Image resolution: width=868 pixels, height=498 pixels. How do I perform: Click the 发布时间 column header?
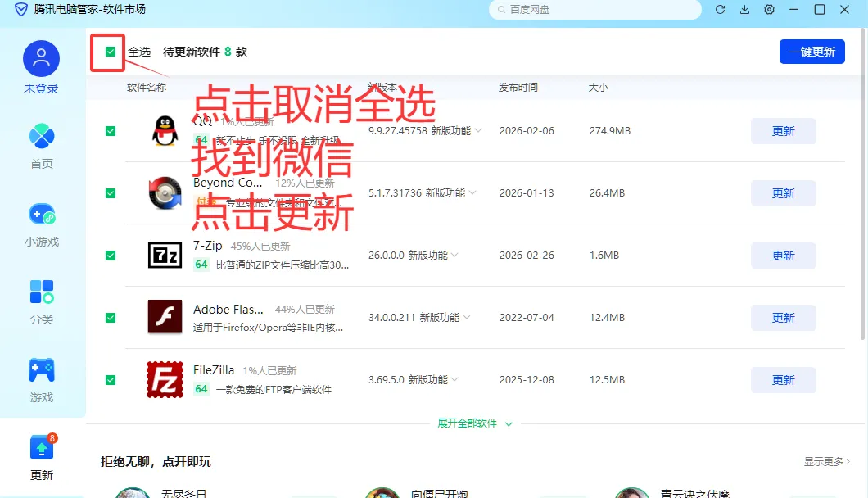(518, 88)
